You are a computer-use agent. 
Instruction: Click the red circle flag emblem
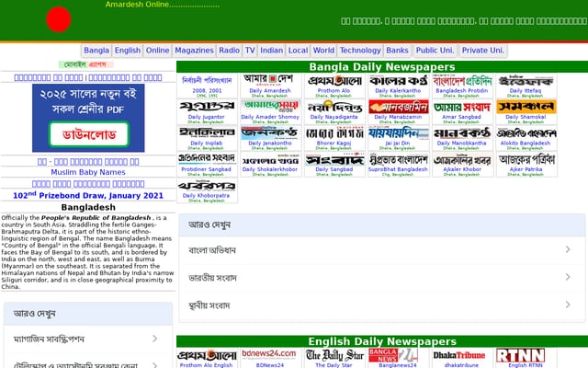point(59,19)
